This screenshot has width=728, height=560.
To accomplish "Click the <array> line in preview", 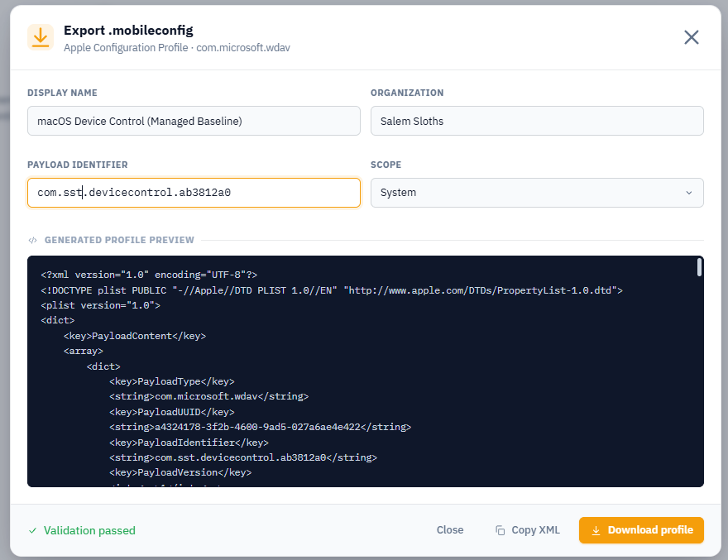I will coord(83,351).
